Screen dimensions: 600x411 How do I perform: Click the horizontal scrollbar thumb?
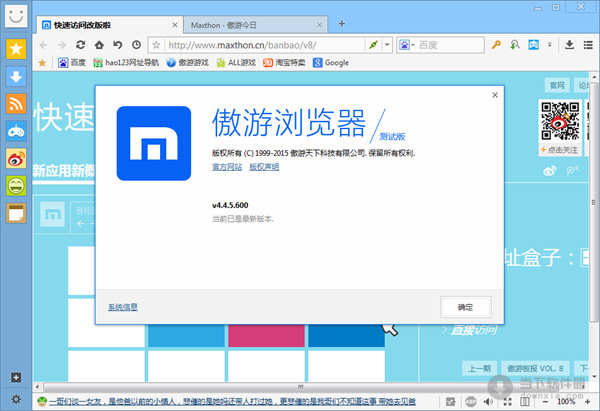300,387
